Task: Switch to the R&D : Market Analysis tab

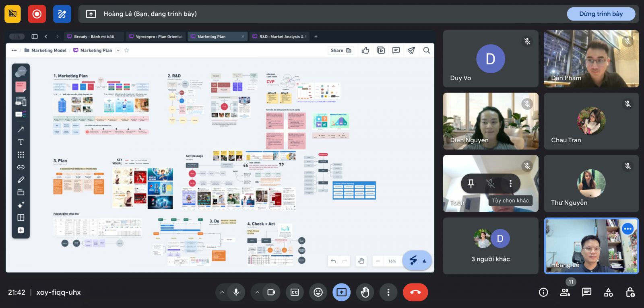Action: coord(280,37)
